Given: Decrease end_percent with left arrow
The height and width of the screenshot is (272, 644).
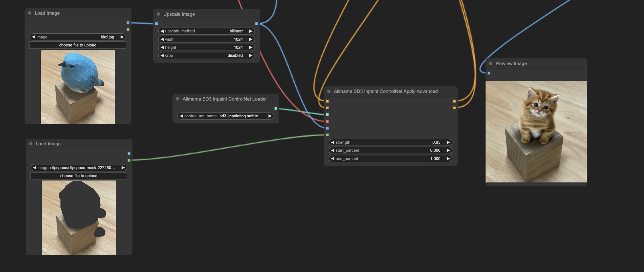Looking at the screenshot, I should 333,159.
